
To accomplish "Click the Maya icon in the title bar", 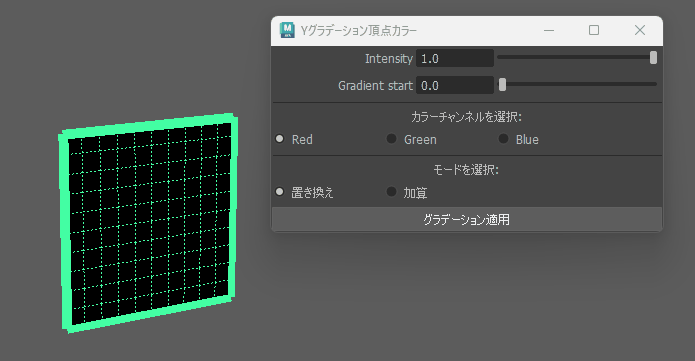I will point(287,30).
